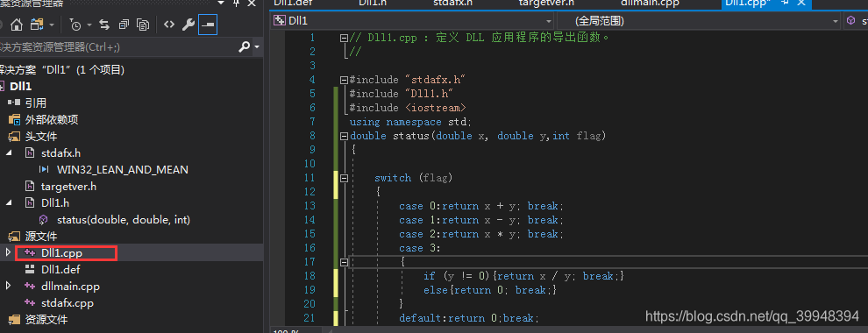This screenshot has height=333, width=868.
Task: Click the sync with active document arrows
Action: (104, 25)
